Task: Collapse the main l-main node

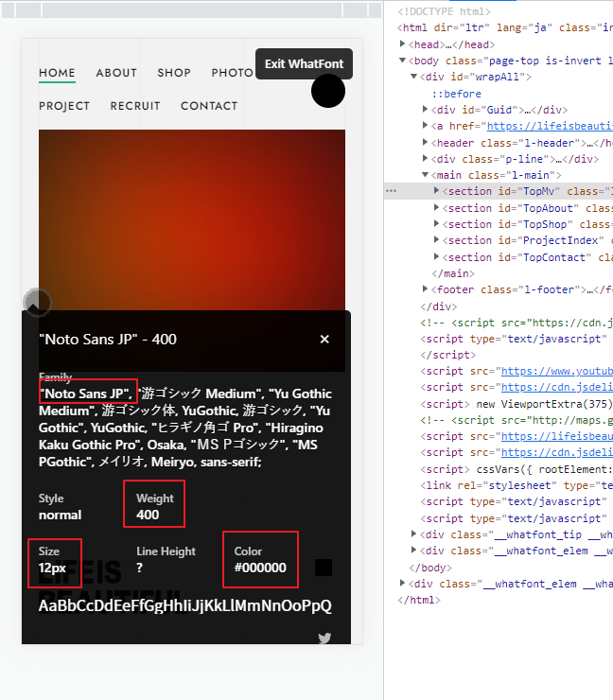Action: tap(425, 175)
